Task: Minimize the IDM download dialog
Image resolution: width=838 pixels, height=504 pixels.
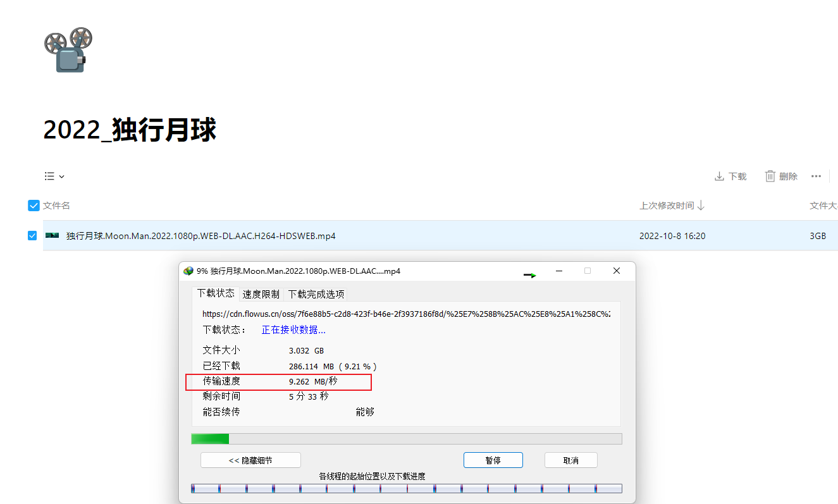Action: [559, 271]
